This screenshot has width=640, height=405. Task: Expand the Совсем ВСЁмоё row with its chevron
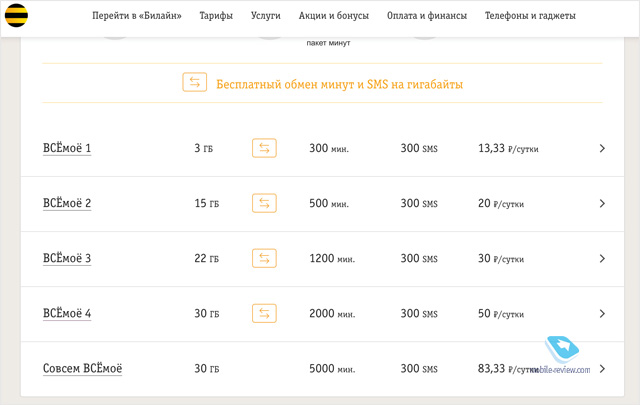tap(602, 369)
